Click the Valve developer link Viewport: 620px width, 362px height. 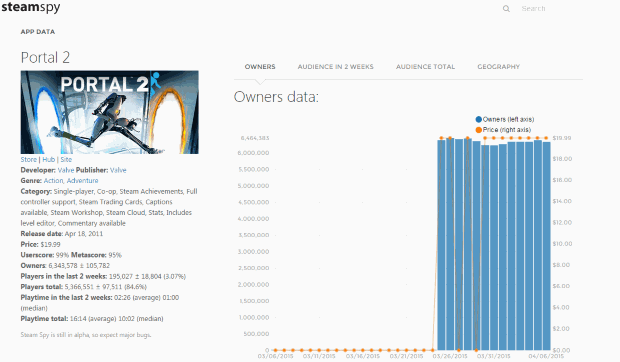(66, 170)
